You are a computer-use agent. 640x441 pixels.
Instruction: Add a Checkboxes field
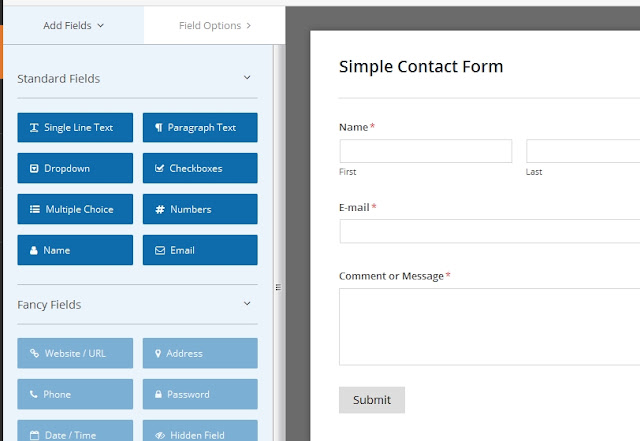pyautogui.click(x=200, y=168)
